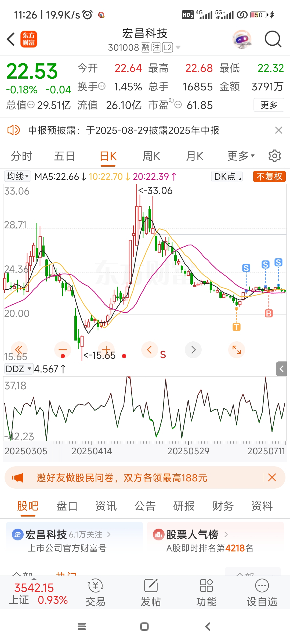Switch to the 财务 tab
Image resolution: width=290 pixels, height=644 pixels.
(x=223, y=506)
